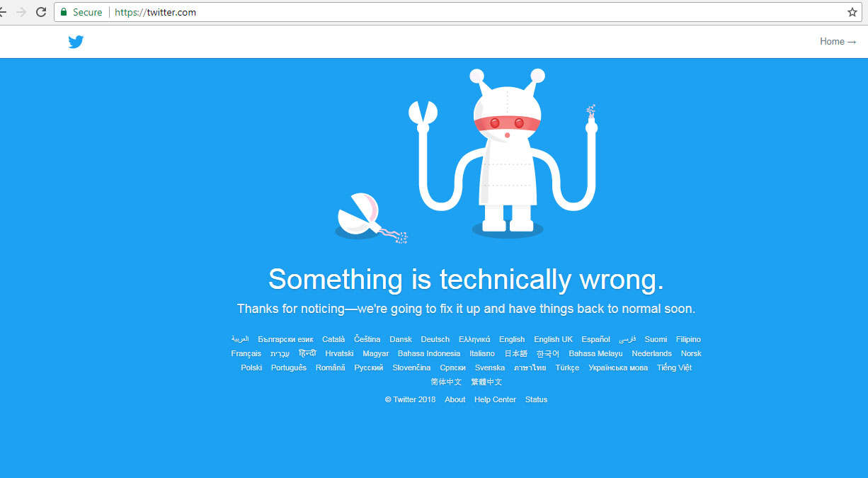868x478 pixels.
Task: Check the Status footer link
Action: [536, 399]
